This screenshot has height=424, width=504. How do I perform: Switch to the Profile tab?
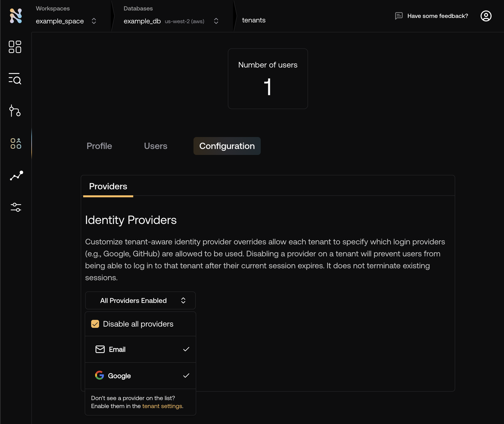(99, 146)
